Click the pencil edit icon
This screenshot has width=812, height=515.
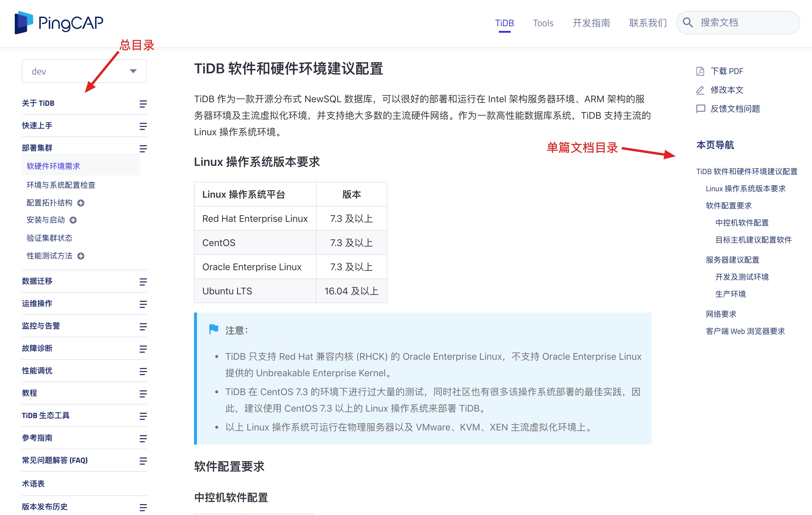coord(700,90)
